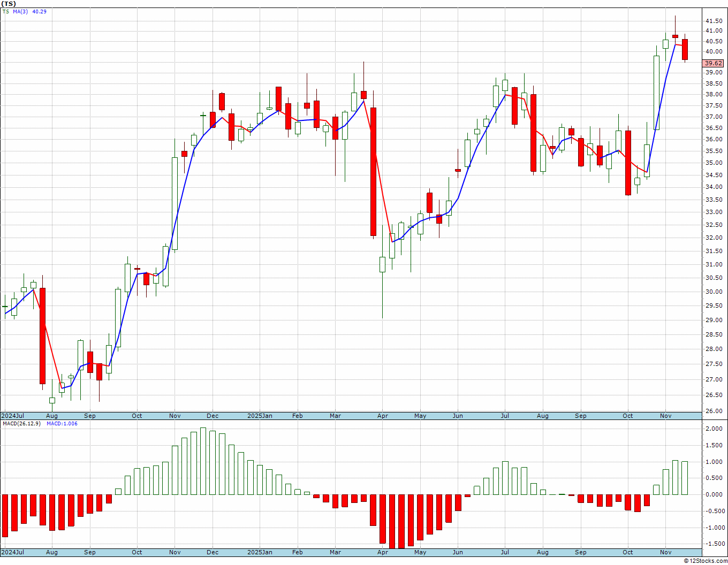Click the 41.50 price axis label

coord(714,21)
